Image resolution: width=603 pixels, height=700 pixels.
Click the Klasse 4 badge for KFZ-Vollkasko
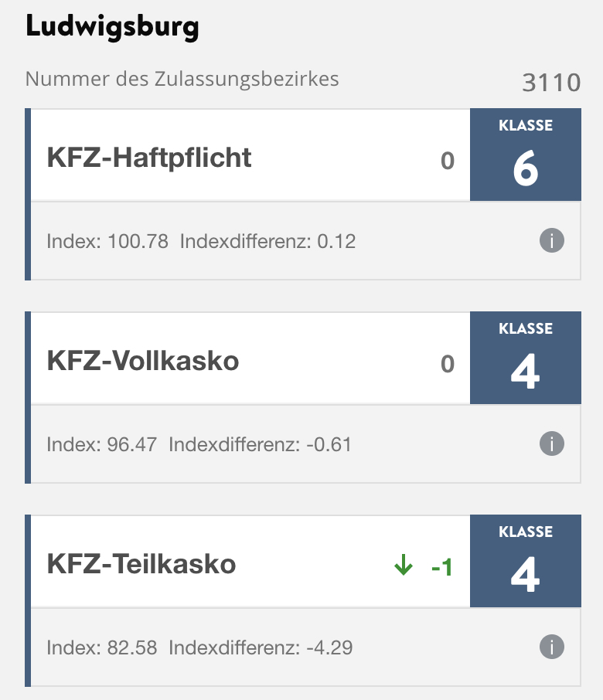tap(526, 358)
